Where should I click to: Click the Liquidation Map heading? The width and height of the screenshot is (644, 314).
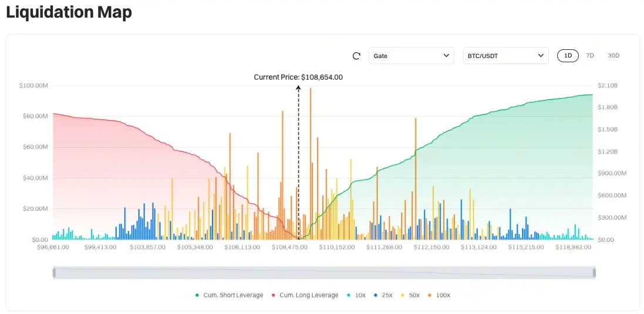(x=69, y=13)
